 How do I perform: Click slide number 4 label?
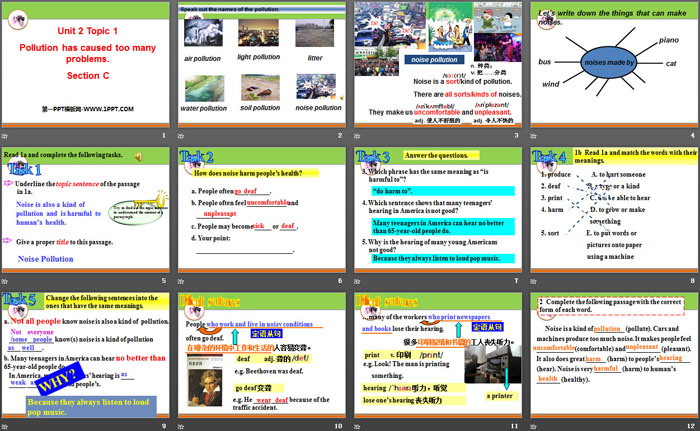pyautogui.click(x=692, y=135)
